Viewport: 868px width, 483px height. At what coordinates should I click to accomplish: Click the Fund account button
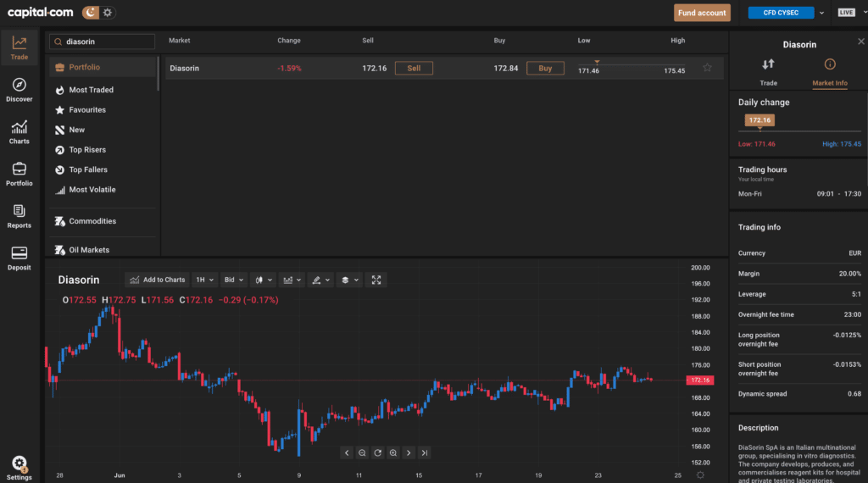coord(702,13)
